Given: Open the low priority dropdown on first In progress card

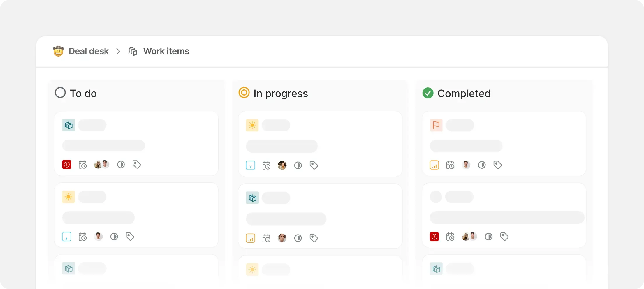Looking at the screenshot, I should [x=250, y=165].
